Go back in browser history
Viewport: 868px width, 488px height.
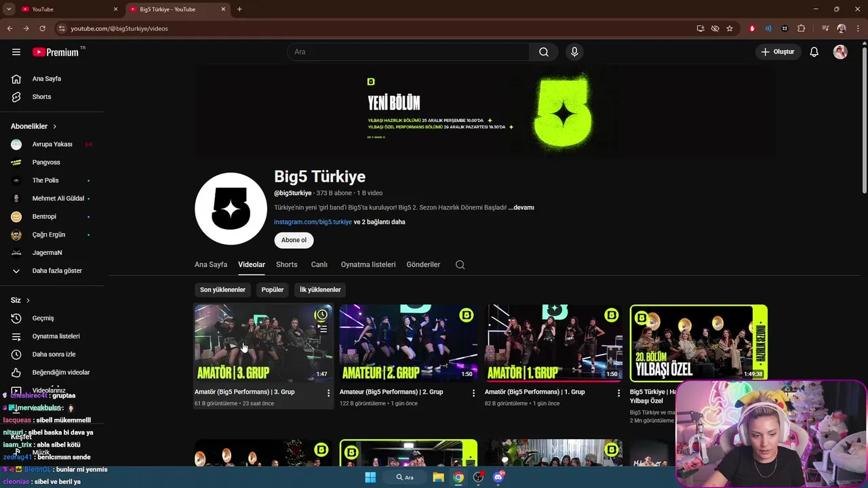[9, 28]
